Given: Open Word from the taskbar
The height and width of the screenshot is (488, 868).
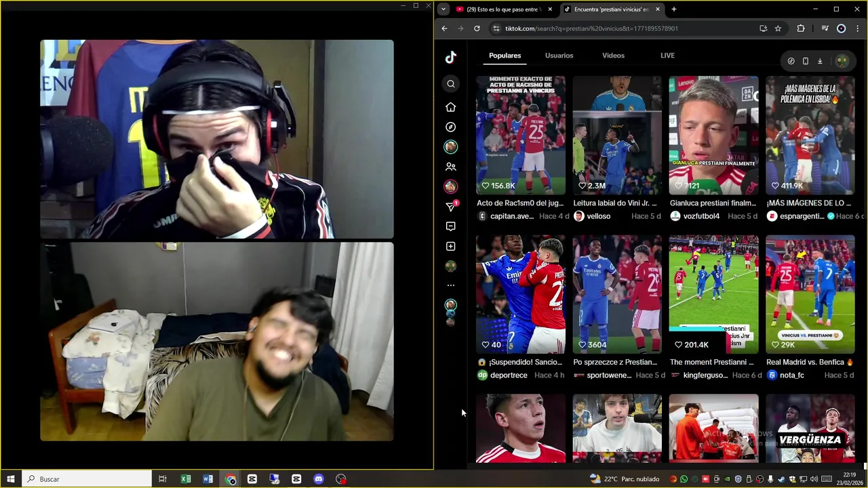Looking at the screenshot, I should point(208,479).
